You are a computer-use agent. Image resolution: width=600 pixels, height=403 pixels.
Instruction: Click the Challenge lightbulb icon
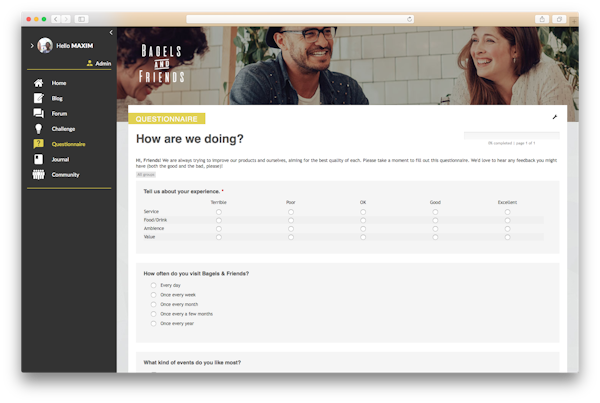[38, 129]
